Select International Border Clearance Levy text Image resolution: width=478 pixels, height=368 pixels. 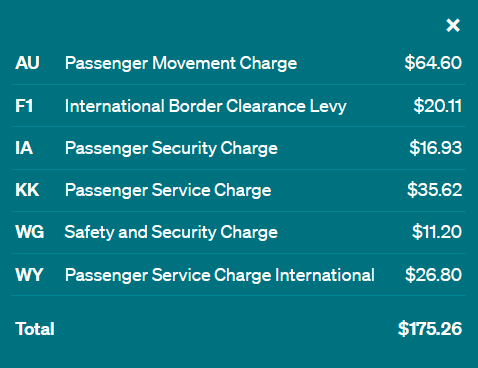[x=206, y=107]
